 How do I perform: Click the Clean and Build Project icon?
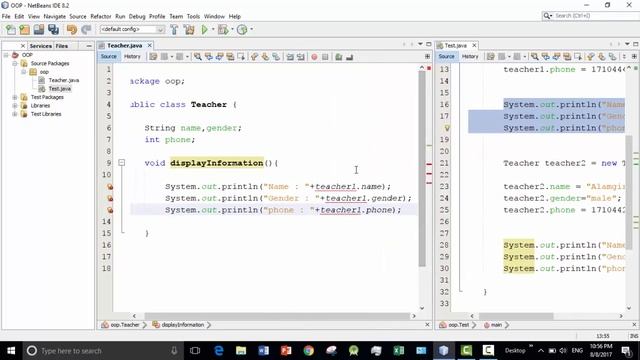[189, 29]
